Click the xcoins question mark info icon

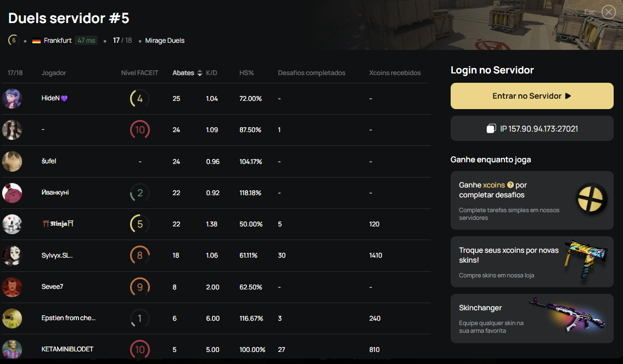tap(510, 185)
